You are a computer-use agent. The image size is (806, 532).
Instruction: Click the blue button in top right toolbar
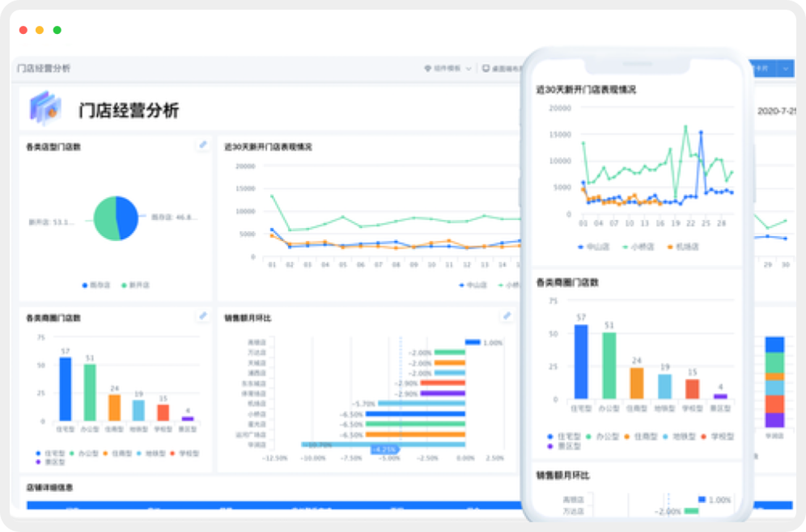pos(762,69)
